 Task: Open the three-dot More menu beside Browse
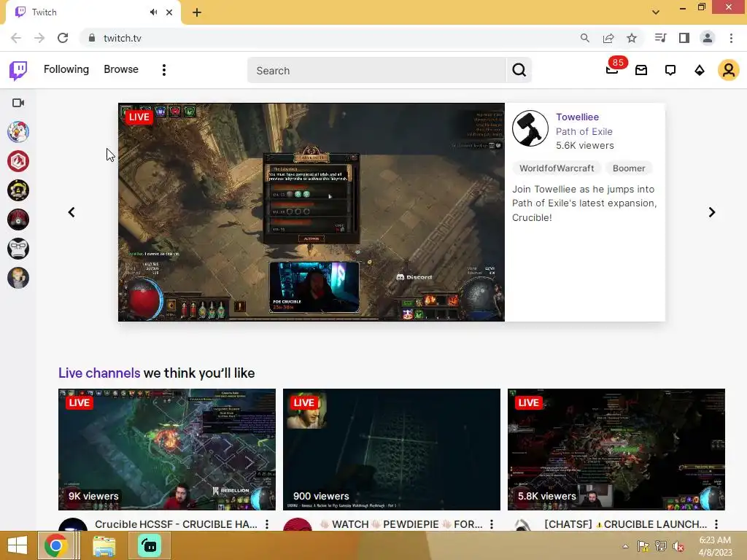coord(164,70)
